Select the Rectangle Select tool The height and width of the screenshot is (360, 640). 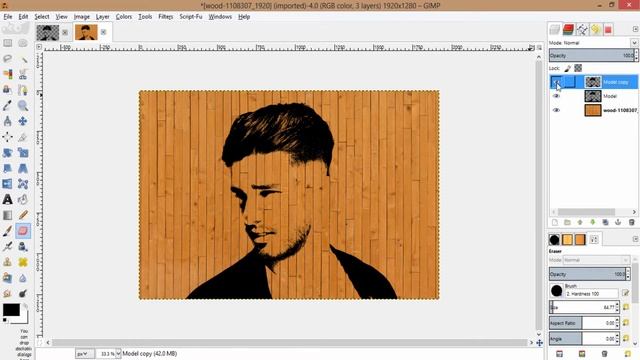coord(7,43)
